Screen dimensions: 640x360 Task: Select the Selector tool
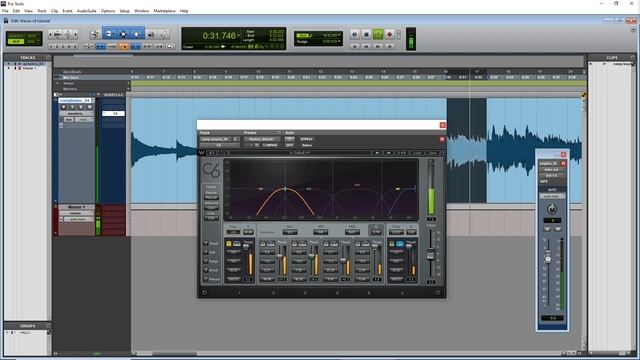pos(123,34)
